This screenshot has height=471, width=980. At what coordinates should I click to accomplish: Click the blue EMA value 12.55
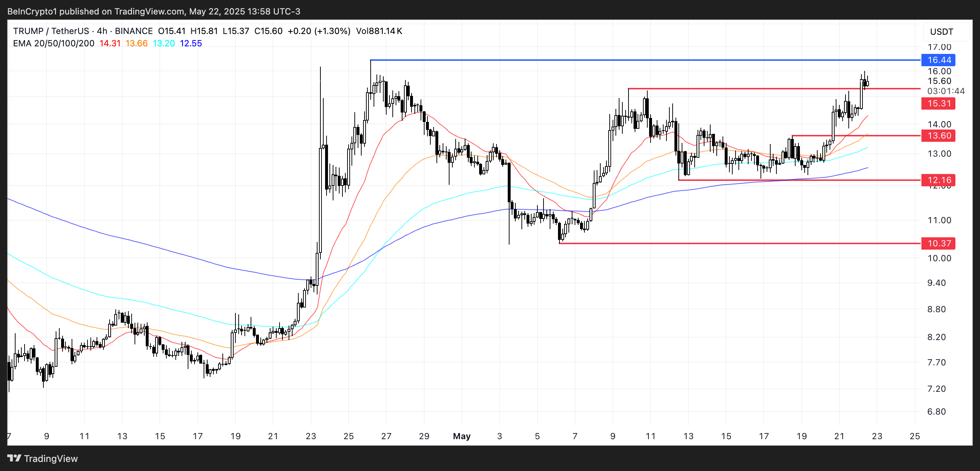[191, 43]
